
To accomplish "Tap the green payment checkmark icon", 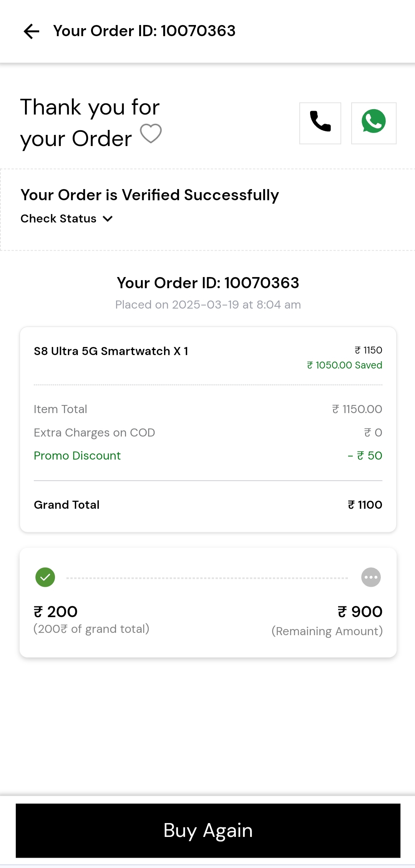I will tap(45, 577).
